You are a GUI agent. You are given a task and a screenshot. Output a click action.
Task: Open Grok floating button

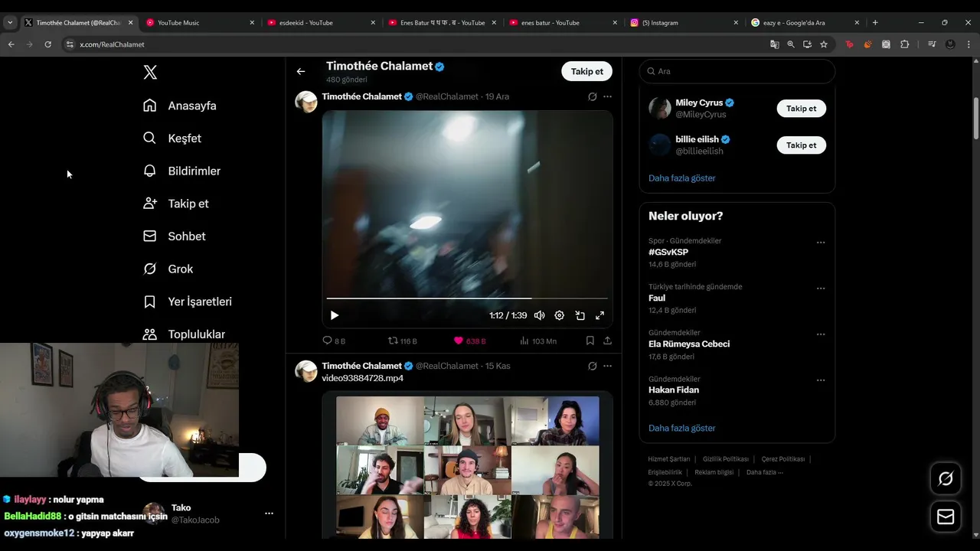point(946,479)
